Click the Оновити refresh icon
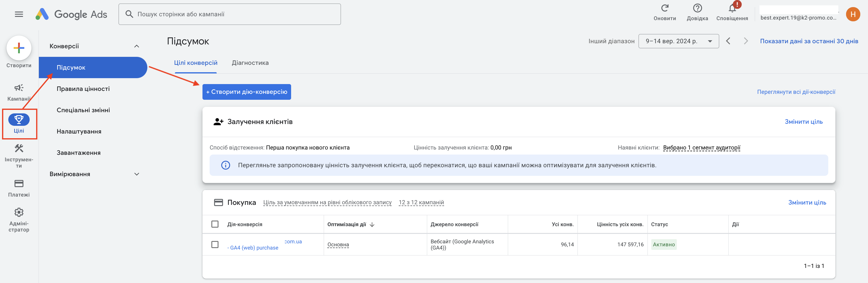The width and height of the screenshot is (868, 283). pos(664,8)
